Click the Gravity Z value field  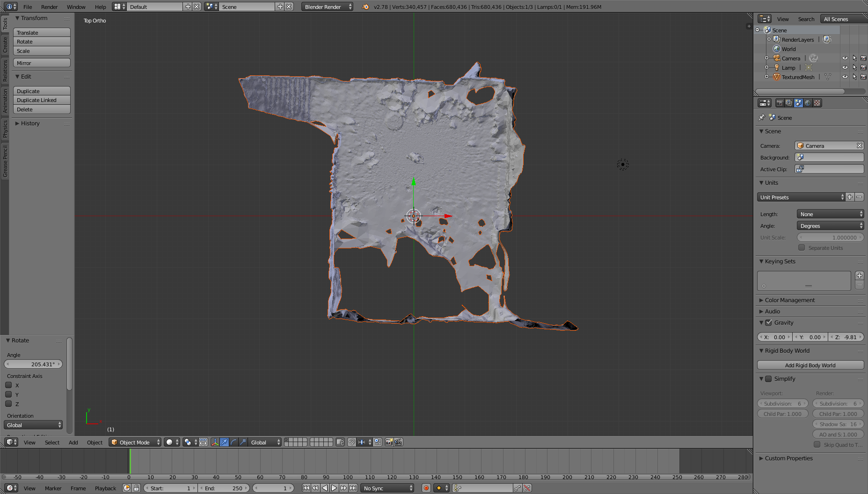(x=846, y=337)
